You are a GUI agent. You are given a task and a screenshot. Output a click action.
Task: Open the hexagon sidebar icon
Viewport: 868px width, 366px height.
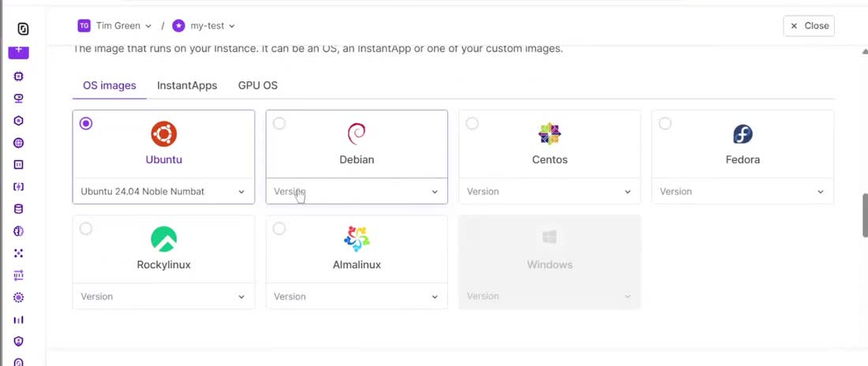pos(18,121)
